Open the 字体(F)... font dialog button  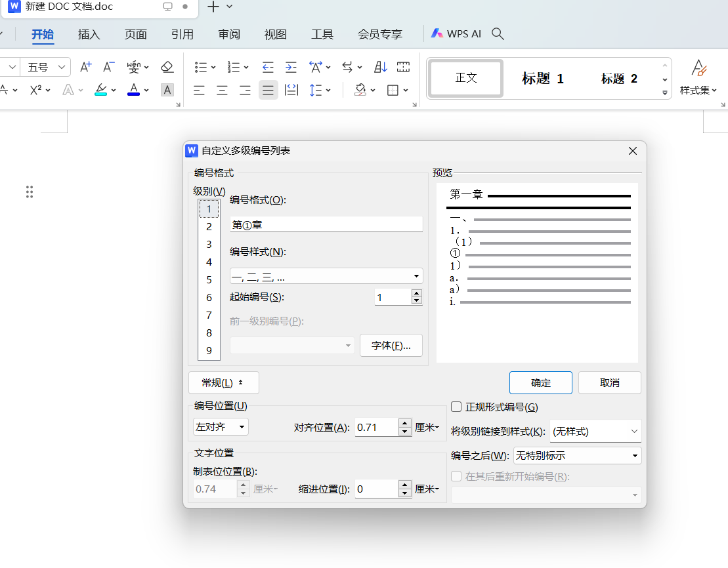[x=391, y=345]
